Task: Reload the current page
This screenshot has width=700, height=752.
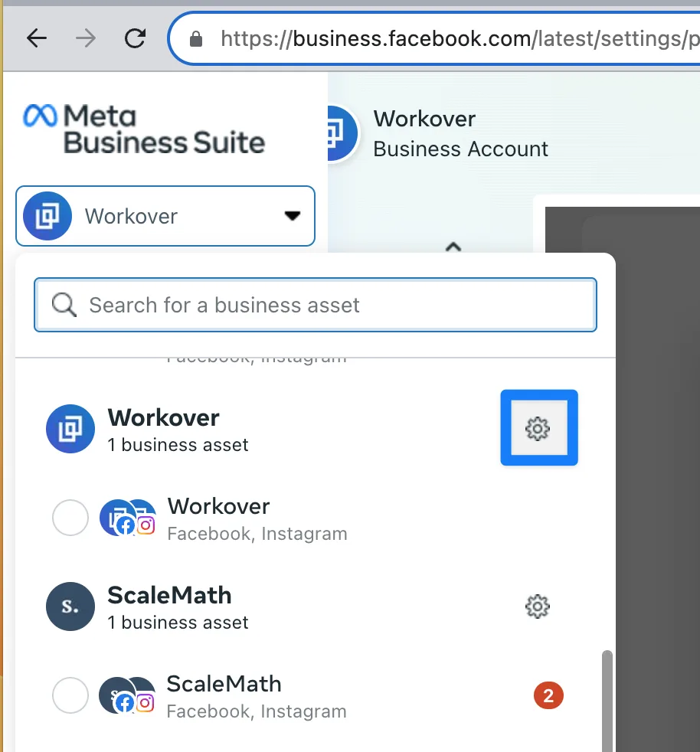Action: 135,38
